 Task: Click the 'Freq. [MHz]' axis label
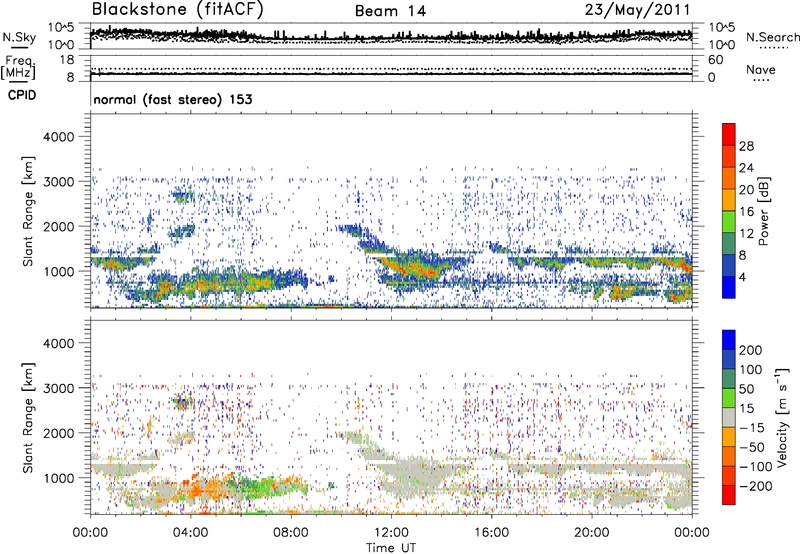[18, 68]
